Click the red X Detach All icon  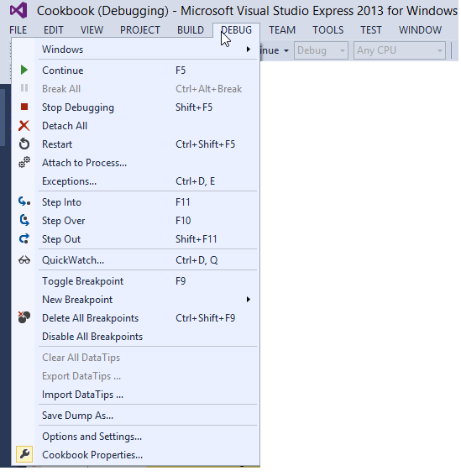(24, 126)
